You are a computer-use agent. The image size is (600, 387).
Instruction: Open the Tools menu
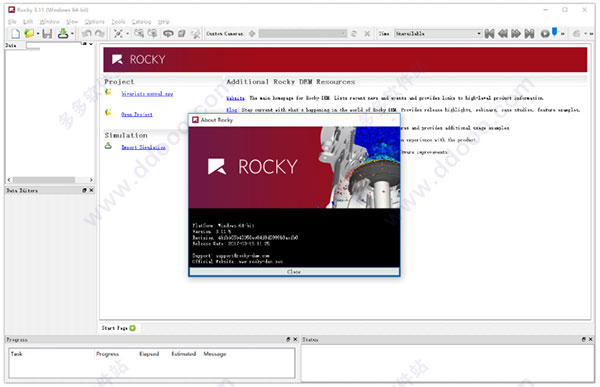(x=118, y=22)
